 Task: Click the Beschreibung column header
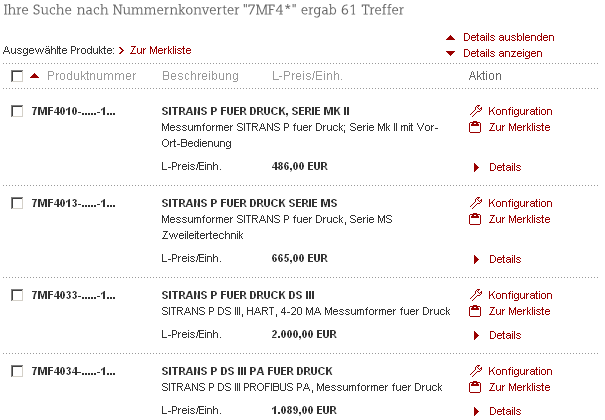click(200, 76)
